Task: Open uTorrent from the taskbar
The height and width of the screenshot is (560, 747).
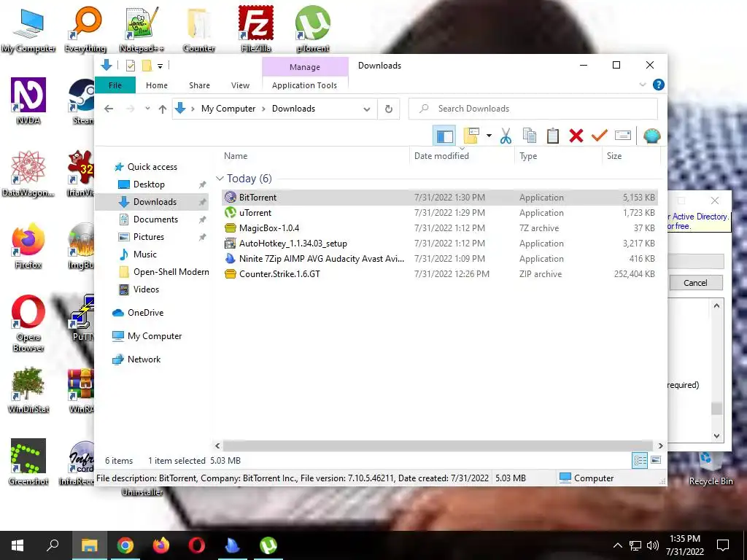Action: (x=268, y=545)
